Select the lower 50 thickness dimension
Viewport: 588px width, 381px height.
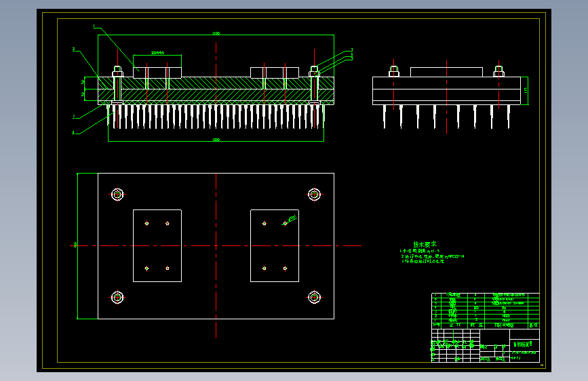(83, 94)
